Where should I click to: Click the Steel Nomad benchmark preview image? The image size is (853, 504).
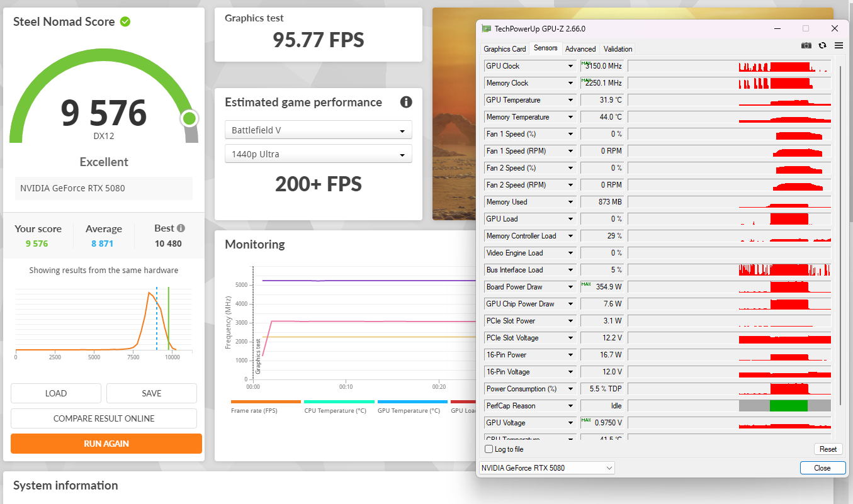click(x=455, y=114)
